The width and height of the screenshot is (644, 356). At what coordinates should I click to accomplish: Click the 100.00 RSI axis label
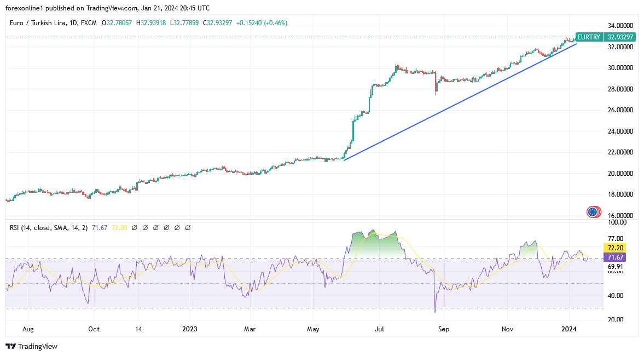pyautogui.click(x=617, y=222)
